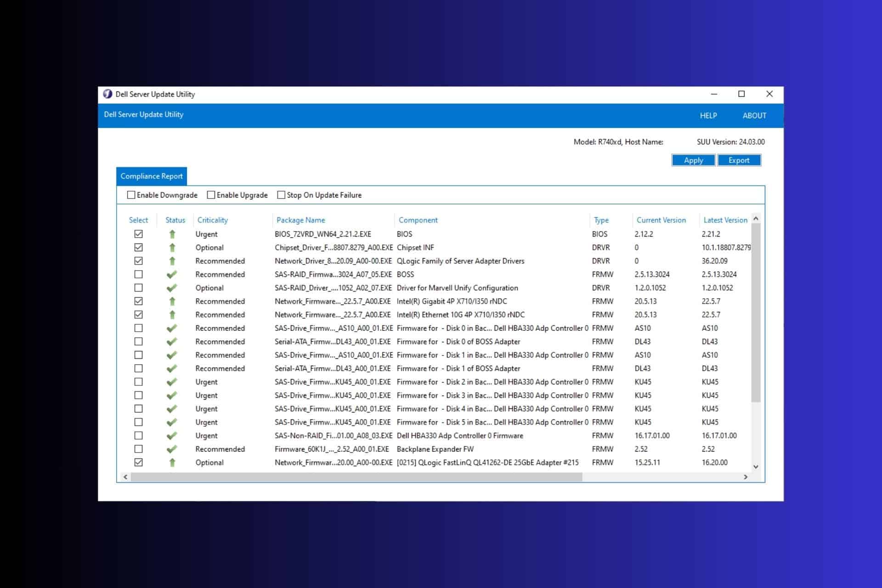Click the Dell Server Update Utility title icon
Image resolution: width=882 pixels, height=588 pixels.
pyautogui.click(x=107, y=94)
